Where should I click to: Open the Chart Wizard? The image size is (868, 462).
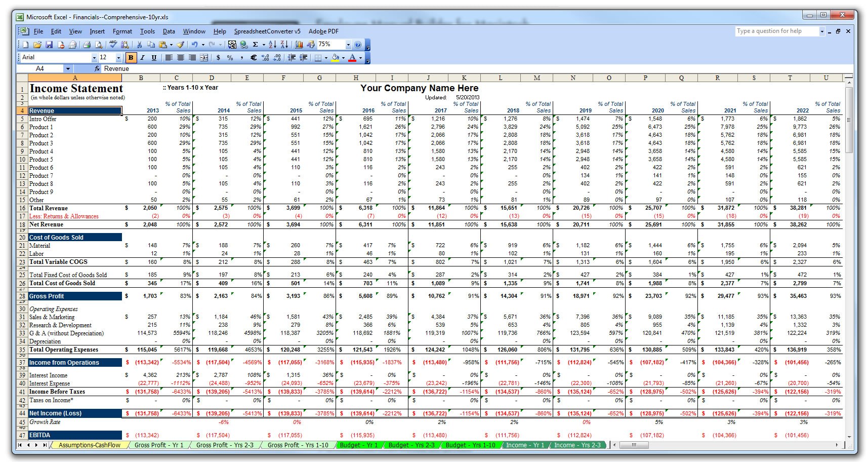[298, 45]
